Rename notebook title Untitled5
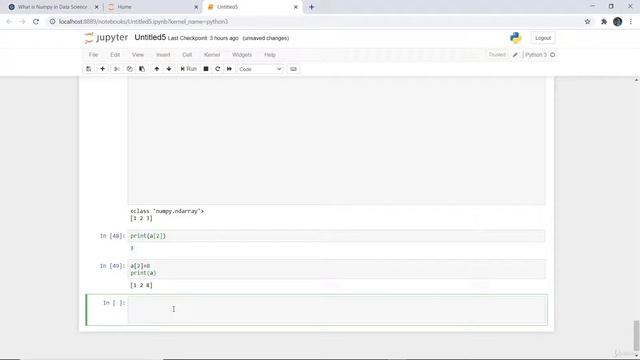Image resolution: width=640 pixels, height=360 pixels. click(150, 38)
